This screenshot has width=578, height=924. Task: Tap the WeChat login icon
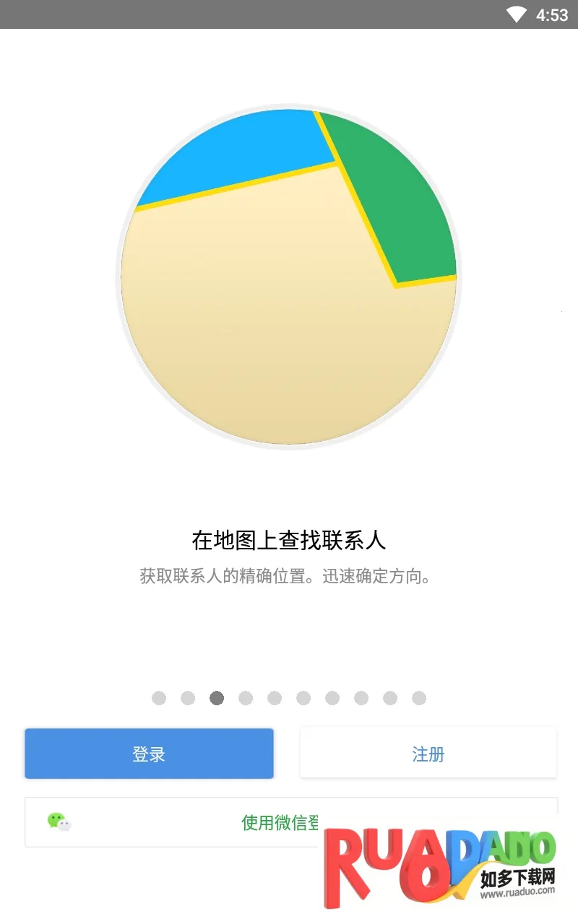click(59, 821)
